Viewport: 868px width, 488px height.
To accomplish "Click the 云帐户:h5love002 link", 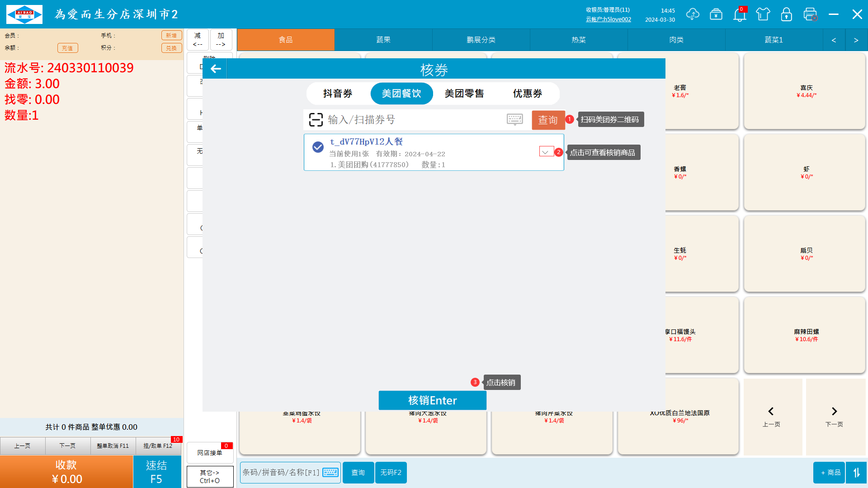I will 609,19.
